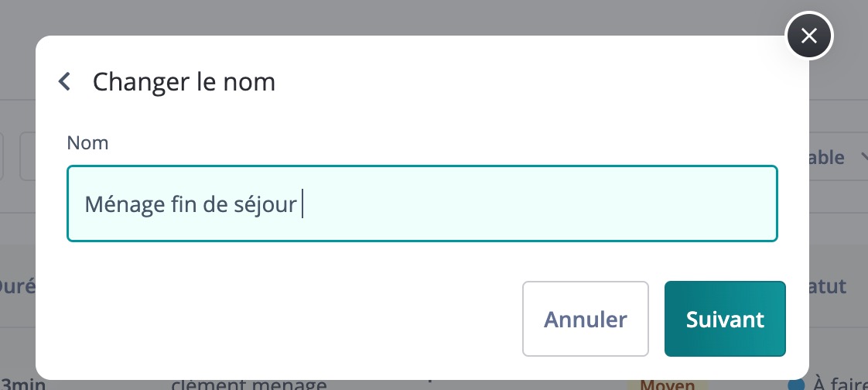
Task: Go back using the left chevron arrow
Action: (65, 81)
